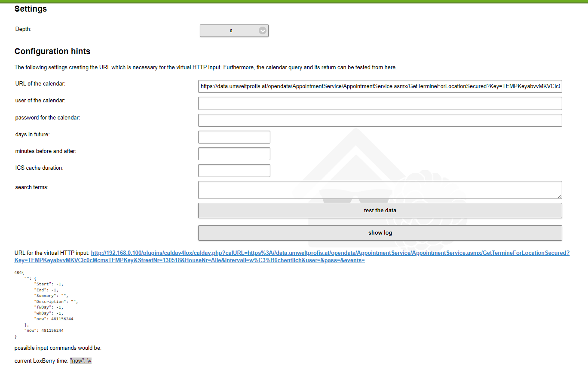This screenshot has width=588, height=376.
Task: Click the Settings heading
Action: (x=31, y=9)
